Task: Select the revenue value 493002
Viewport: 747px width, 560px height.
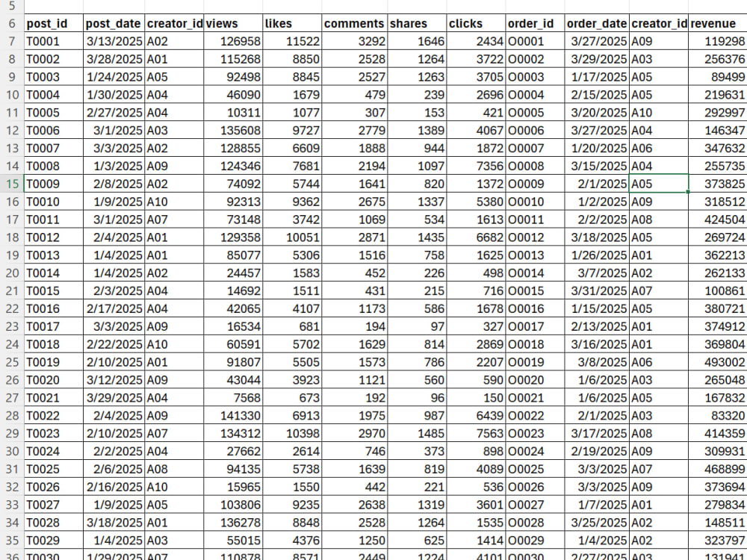Action: pyautogui.click(x=717, y=362)
